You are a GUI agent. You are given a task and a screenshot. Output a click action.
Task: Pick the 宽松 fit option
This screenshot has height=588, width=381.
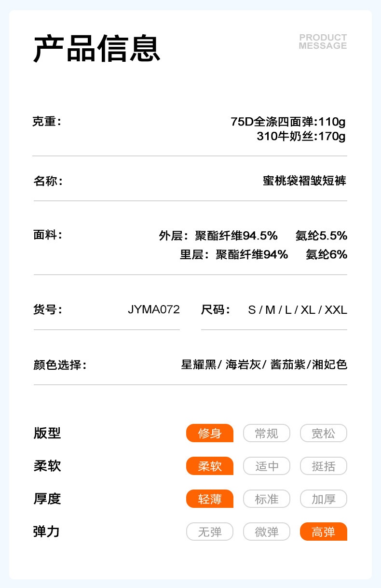pos(323,433)
